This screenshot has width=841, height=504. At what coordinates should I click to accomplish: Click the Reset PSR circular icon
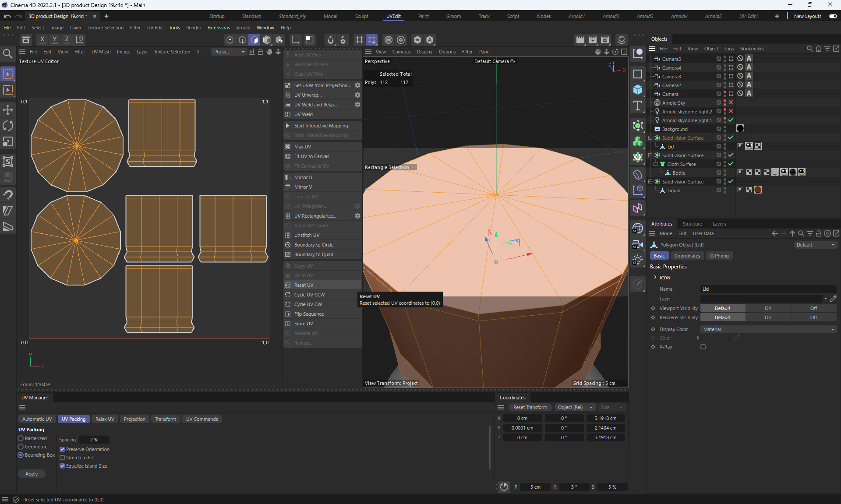(x=504, y=487)
